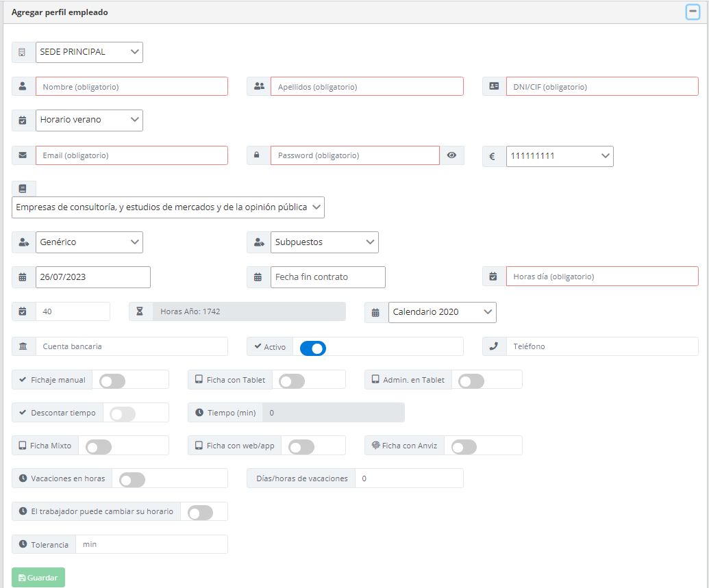Enable Vacaciones en horas toggle
Screen dimensions: 709x588
click(132, 481)
